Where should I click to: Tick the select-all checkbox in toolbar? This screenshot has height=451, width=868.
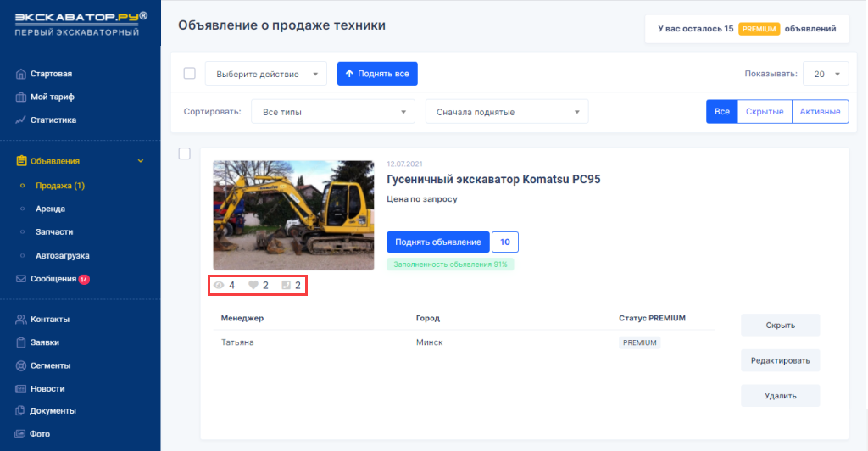189,73
